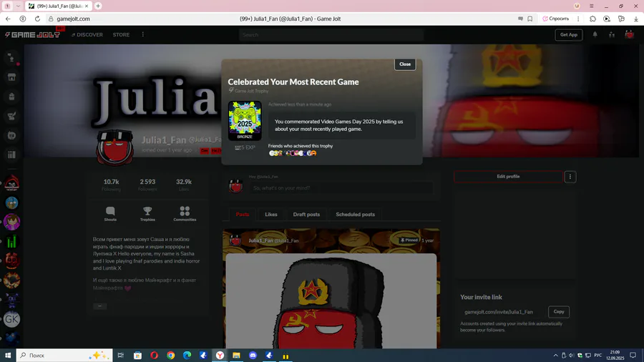Viewport: 644px width, 362px height.
Task: Select the invite link URL field
Action: [503, 312]
